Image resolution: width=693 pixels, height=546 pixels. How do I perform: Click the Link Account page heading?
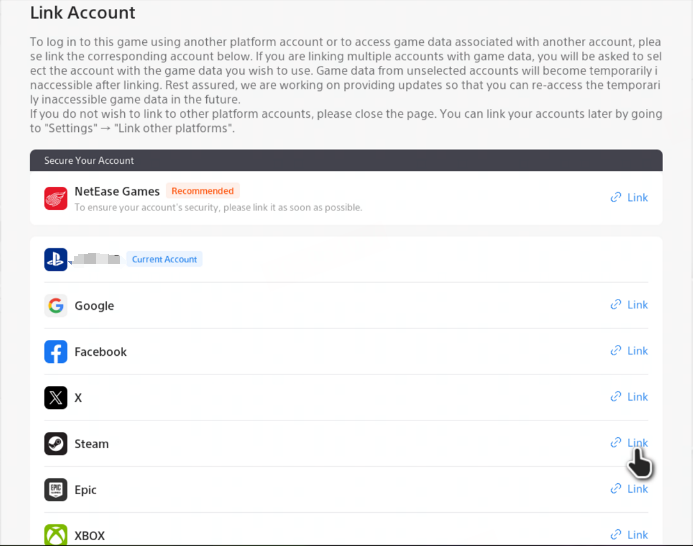point(83,13)
